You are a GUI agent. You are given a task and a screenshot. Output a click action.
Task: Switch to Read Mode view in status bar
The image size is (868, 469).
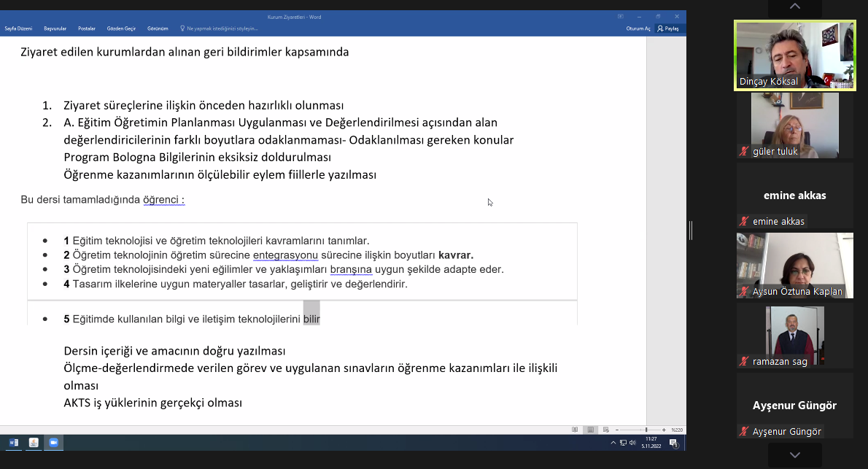click(575, 430)
